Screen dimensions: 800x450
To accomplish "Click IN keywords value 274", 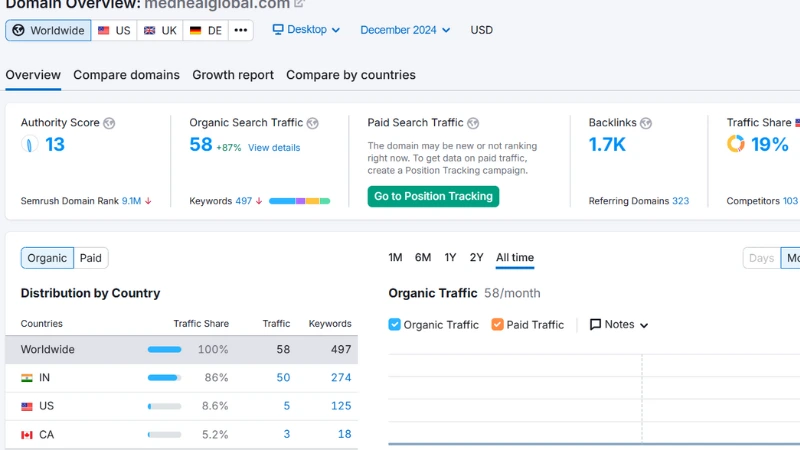I will click(x=341, y=378).
